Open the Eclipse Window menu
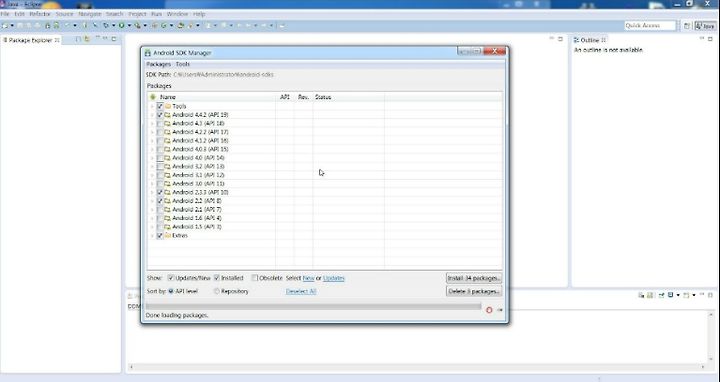Image resolution: width=720 pixels, height=382 pixels. click(x=177, y=14)
